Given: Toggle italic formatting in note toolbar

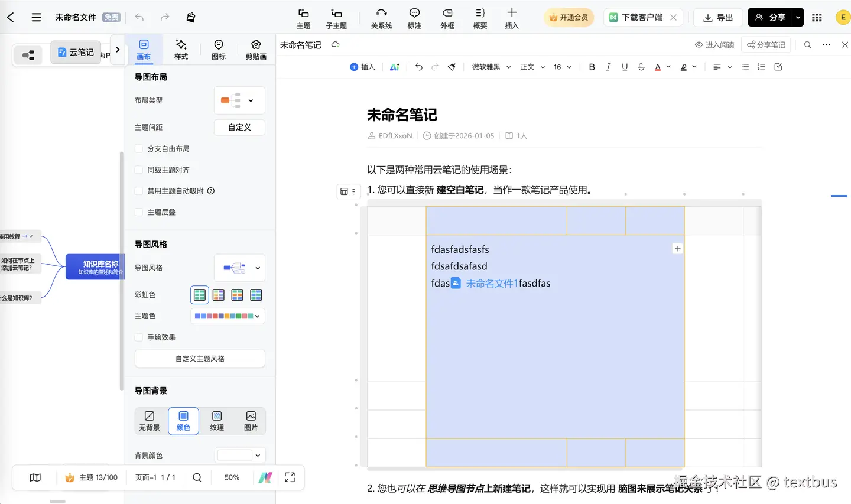Looking at the screenshot, I should [x=608, y=67].
